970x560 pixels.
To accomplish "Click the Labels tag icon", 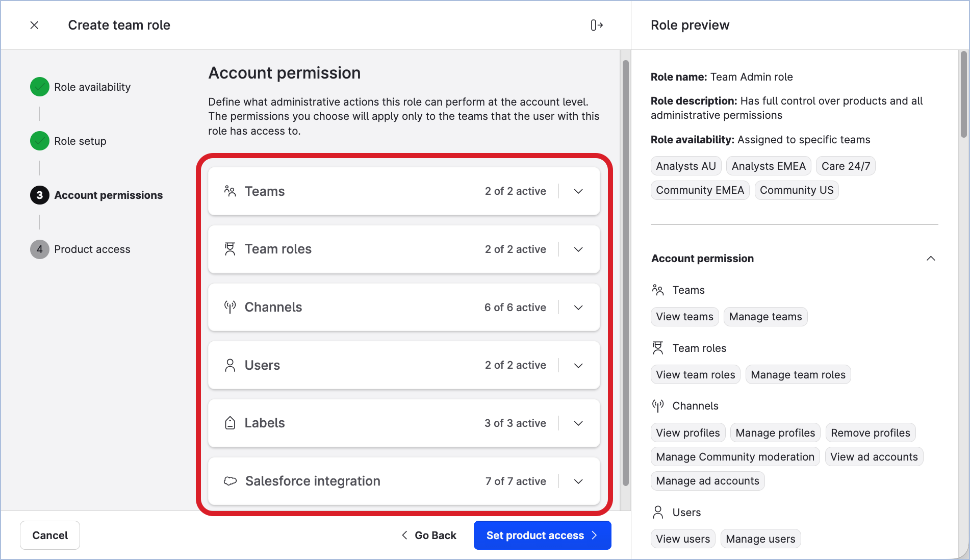I will (x=230, y=423).
